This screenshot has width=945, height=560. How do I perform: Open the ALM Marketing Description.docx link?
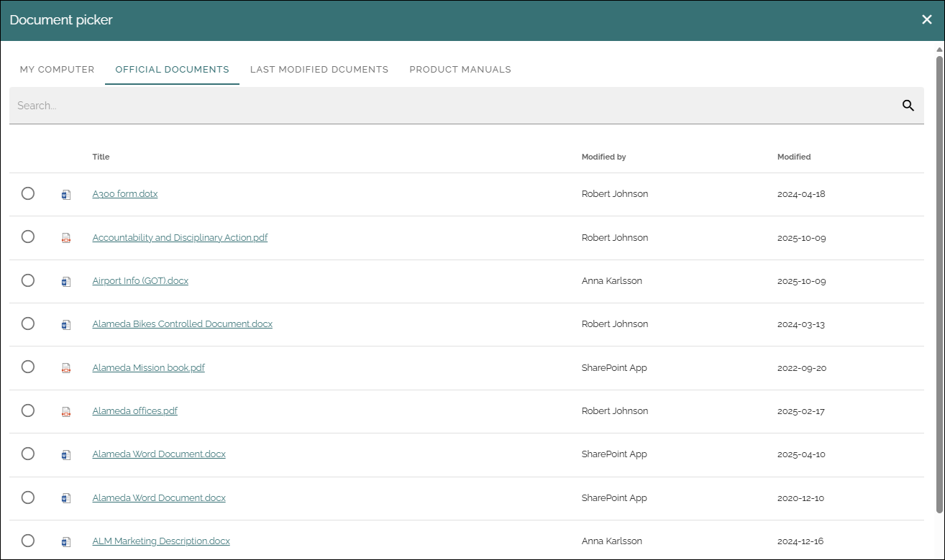(161, 541)
